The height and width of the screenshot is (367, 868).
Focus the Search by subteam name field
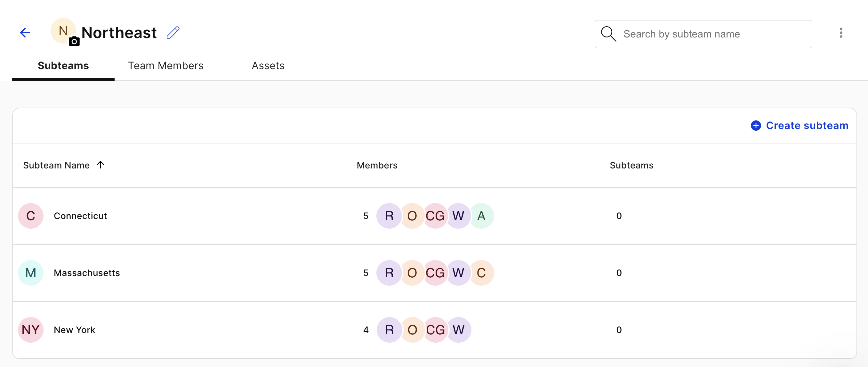pyautogui.click(x=703, y=34)
